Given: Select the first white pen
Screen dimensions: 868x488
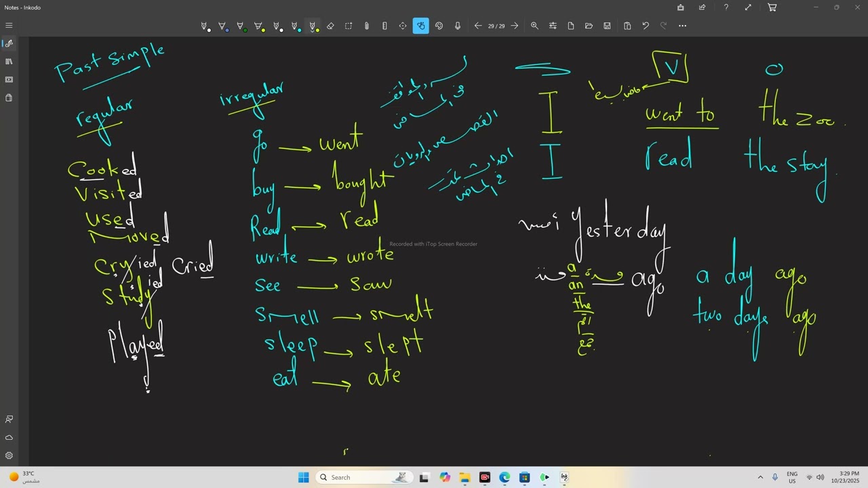Looking at the screenshot, I should point(205,26).
